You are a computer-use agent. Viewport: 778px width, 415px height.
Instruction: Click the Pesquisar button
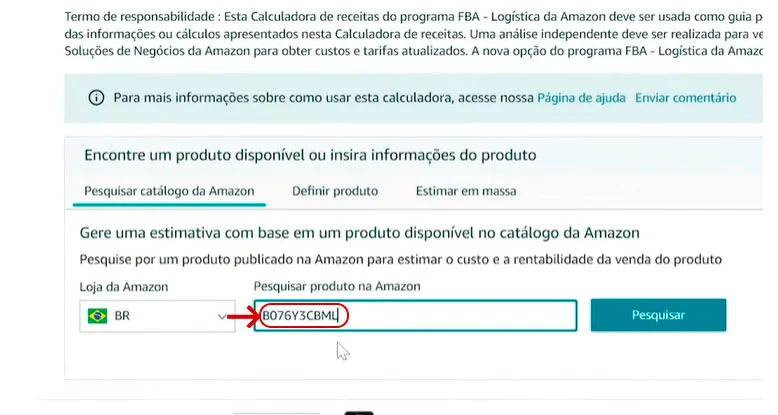658,315
